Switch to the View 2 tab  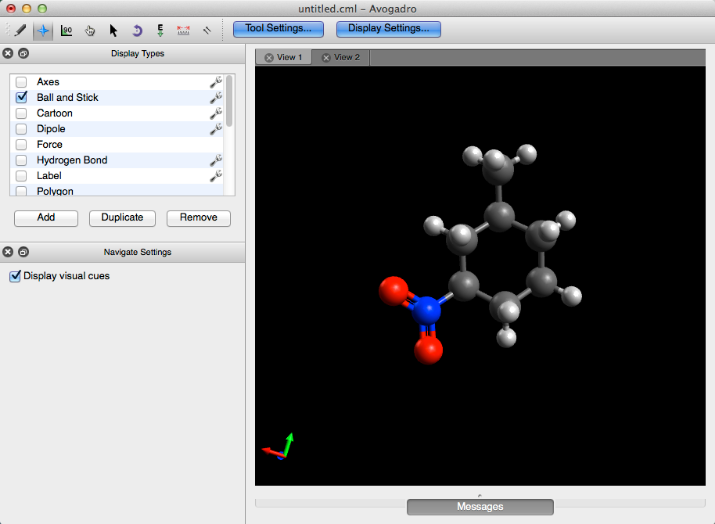tap(346, 58)
